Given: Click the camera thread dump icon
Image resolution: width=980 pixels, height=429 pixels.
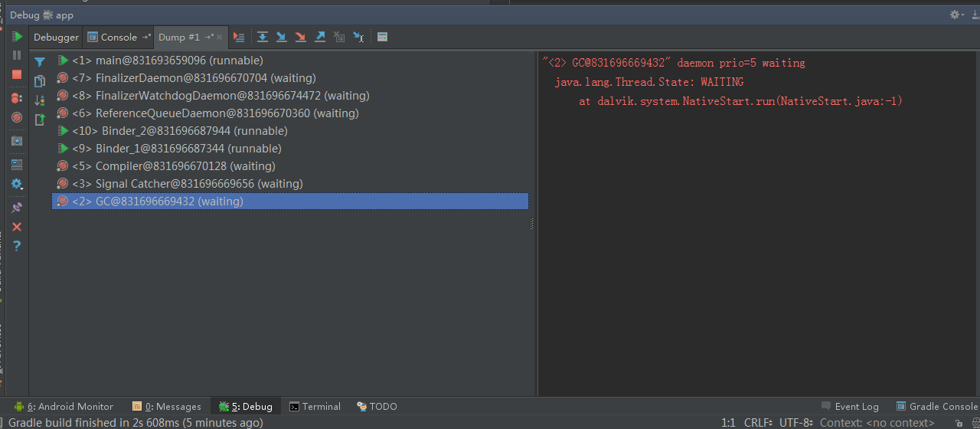Looking at the screenshot, I should pyautogui.click(x=17, y=141).
